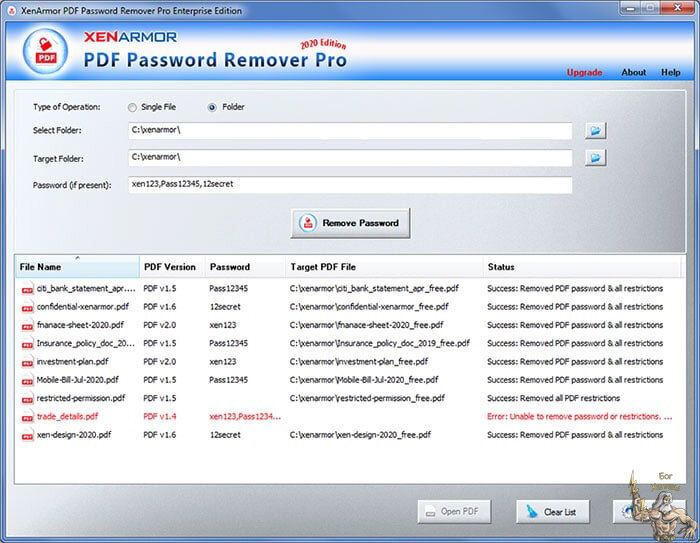Click PDF icon of xen-design-2020.pdf row

[27, 436]
